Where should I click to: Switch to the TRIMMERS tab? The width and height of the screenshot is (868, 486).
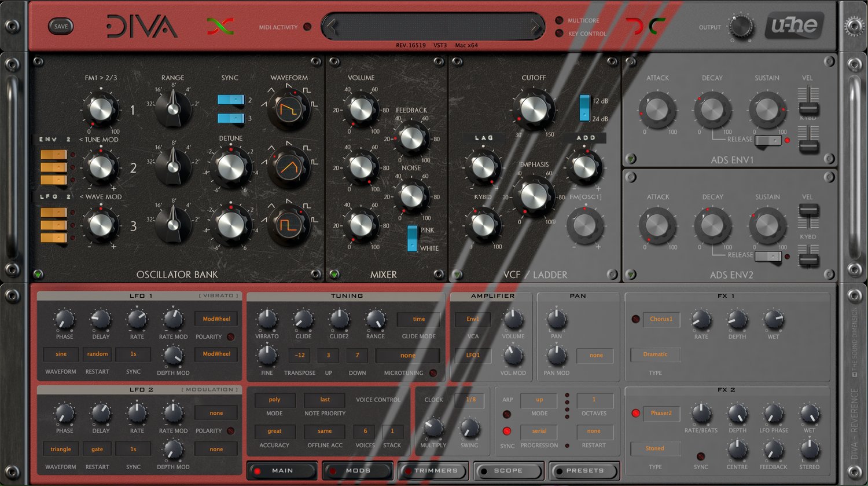[433, 470]
